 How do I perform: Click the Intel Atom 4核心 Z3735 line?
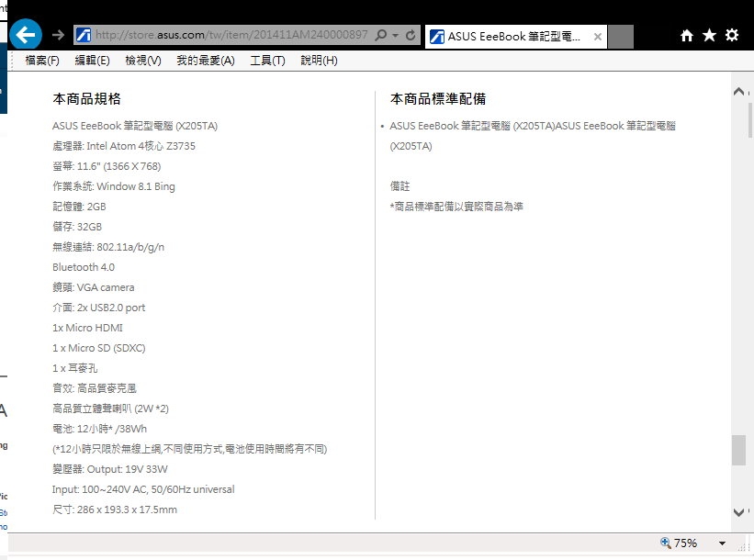coord(124,146)
